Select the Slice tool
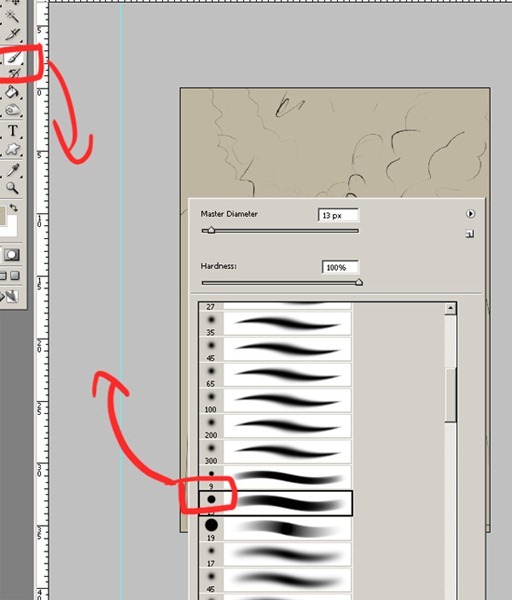The height and width of the screenshot is (600, 512). pos(13,35)
